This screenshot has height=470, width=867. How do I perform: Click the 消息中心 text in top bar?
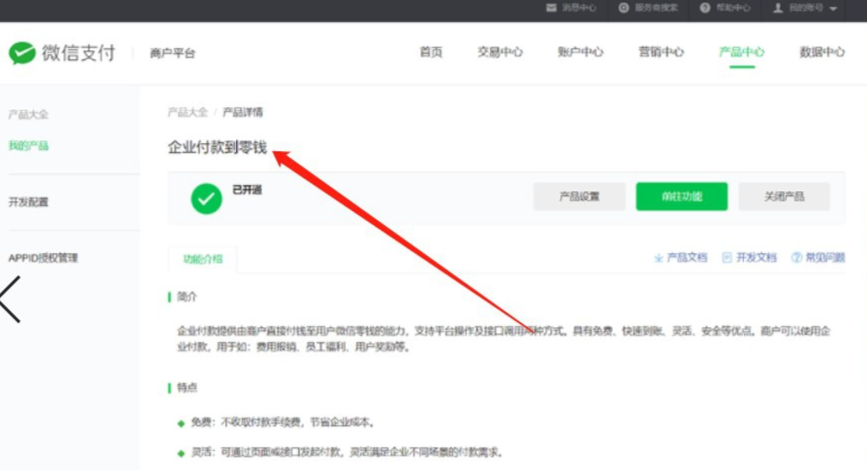(579, 8)
